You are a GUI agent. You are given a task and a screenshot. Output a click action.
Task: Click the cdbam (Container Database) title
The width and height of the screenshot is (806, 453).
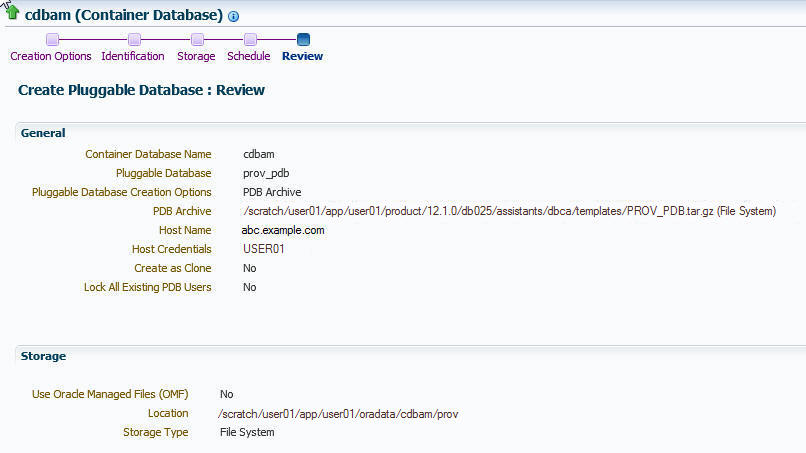[x=124, y=15]
